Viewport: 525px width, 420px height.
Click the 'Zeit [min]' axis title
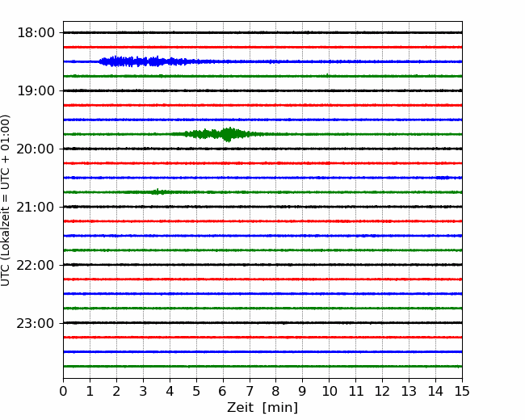[262, 408]
